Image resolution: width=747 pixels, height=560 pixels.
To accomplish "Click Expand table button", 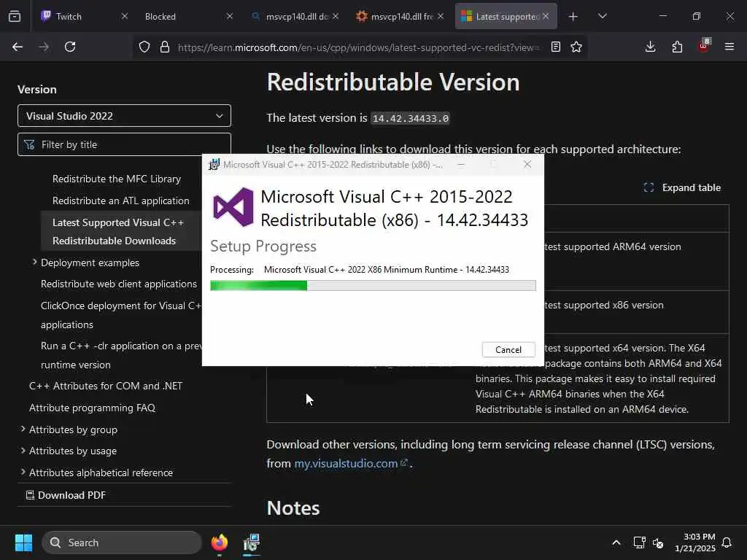I will (682, 187).
